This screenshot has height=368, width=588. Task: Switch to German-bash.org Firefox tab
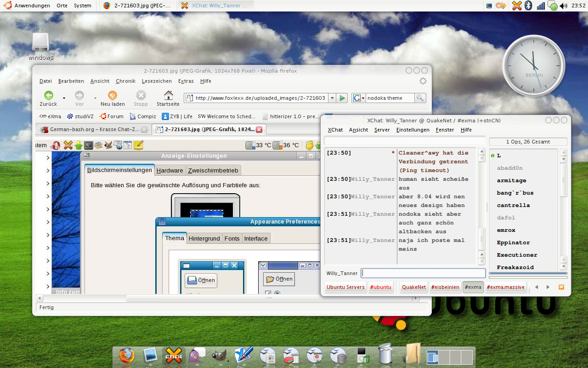(x=94, y=130)
